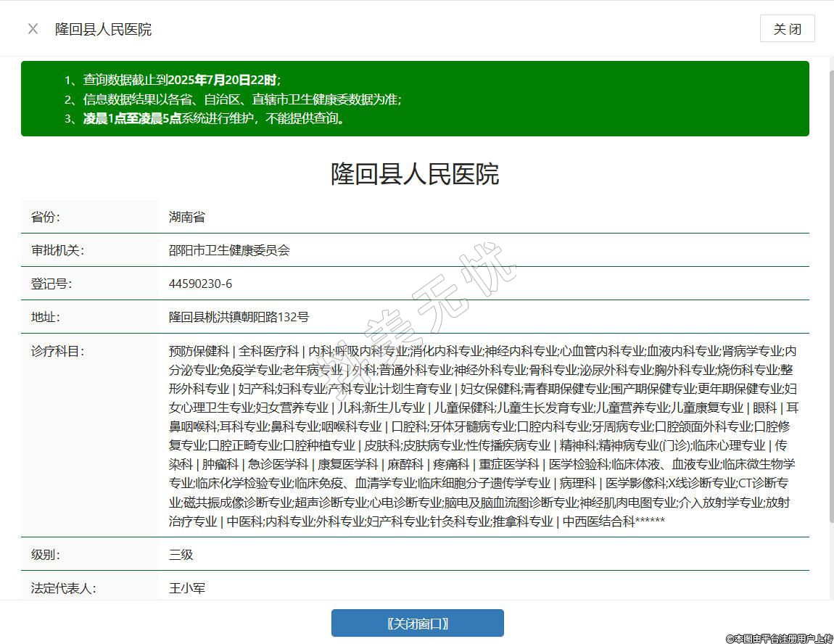Select the 审批机关 row label
The image size is (834, 644).
(57, 250)
